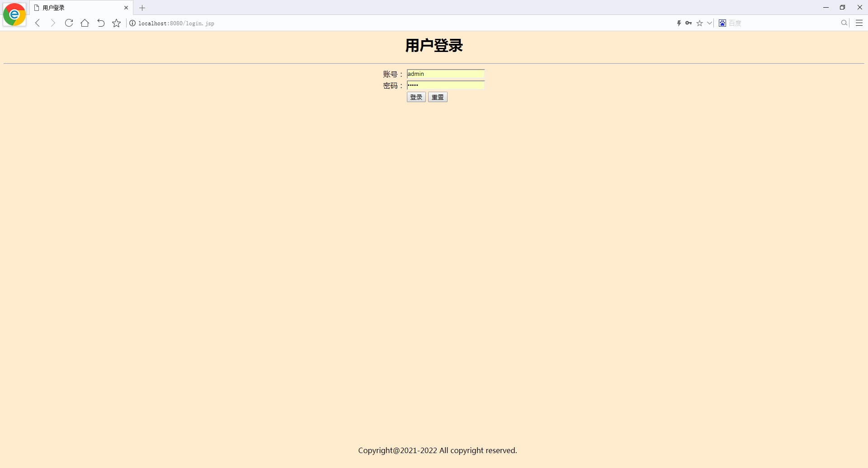Click the browser logo icon

[x=14, y=15]
